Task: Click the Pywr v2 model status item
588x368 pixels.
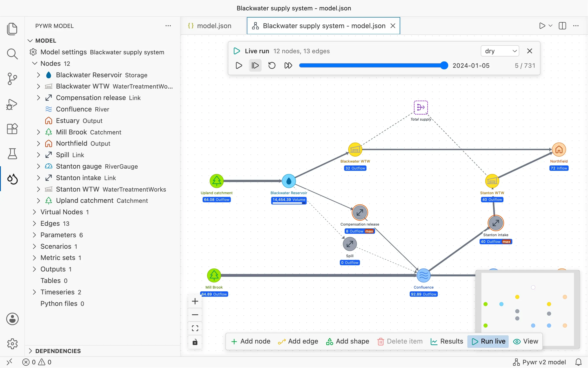Action: (x=539, y=362)
